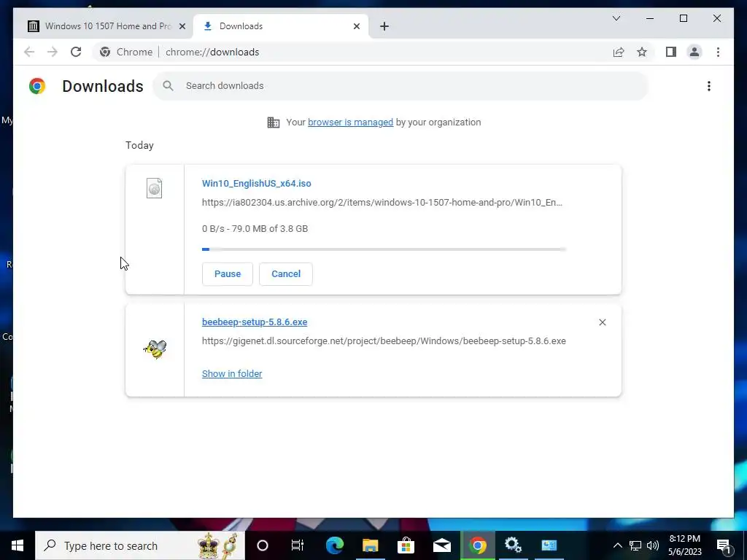The height and width of the screenshot is (560, 747).
Task: Click the browser forward arrow
Action: tap(53, 52)
